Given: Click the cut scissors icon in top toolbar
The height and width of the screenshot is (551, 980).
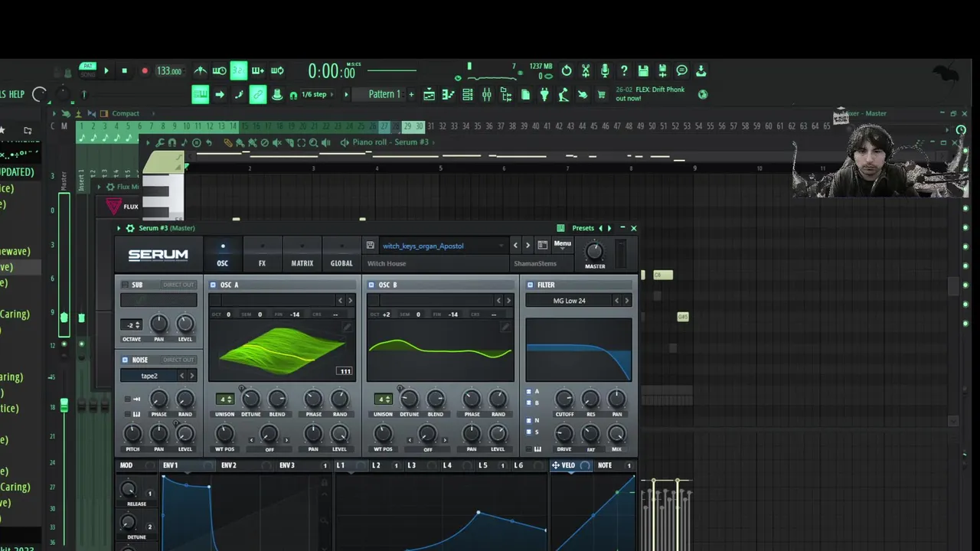Looking at the screenshot, I should 586,70.
